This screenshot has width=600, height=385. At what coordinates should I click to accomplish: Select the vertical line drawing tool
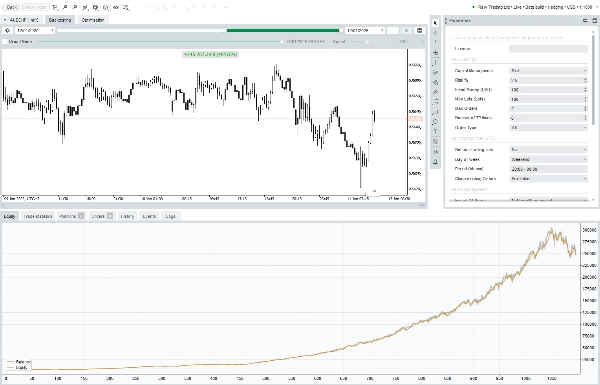(435, 62)
